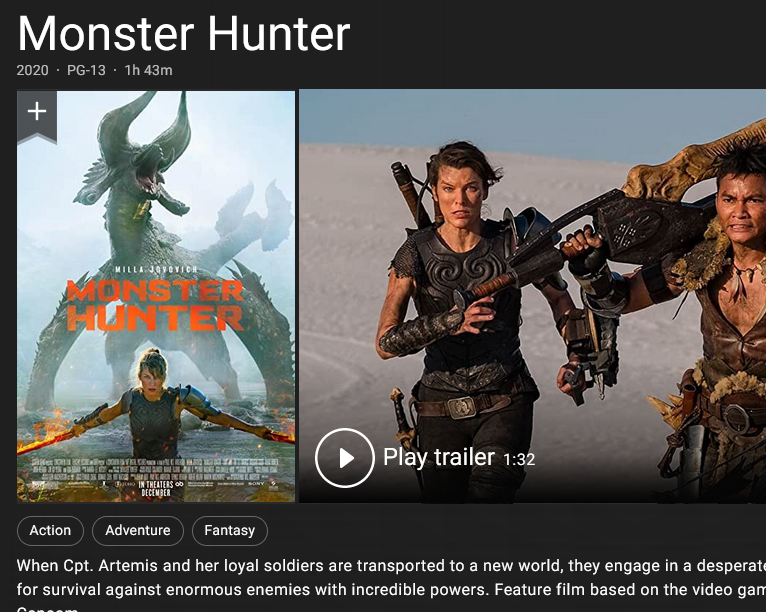Viewport: 766px width, 612px height.
Task: Open the Monster Hunter poster image
Action: (156, 296)
